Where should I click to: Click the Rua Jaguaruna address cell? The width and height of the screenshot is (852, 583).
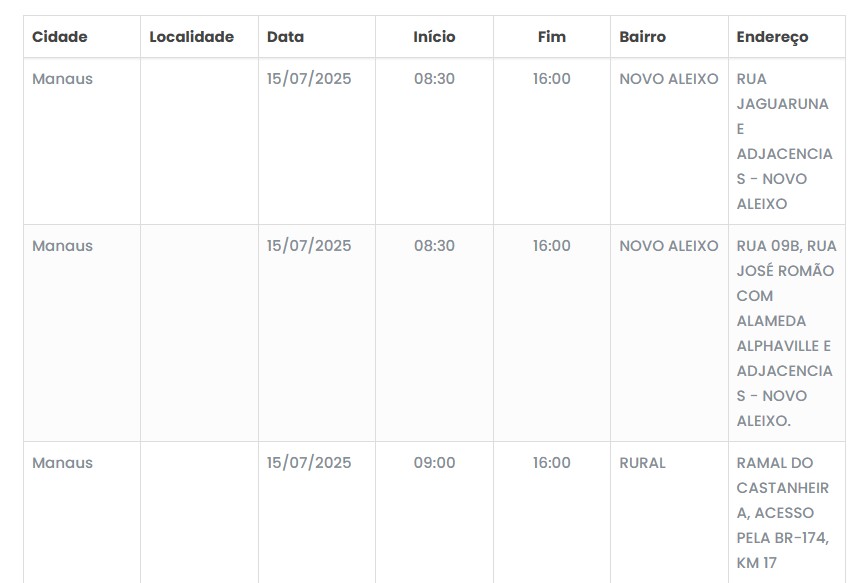coord(784,141)
